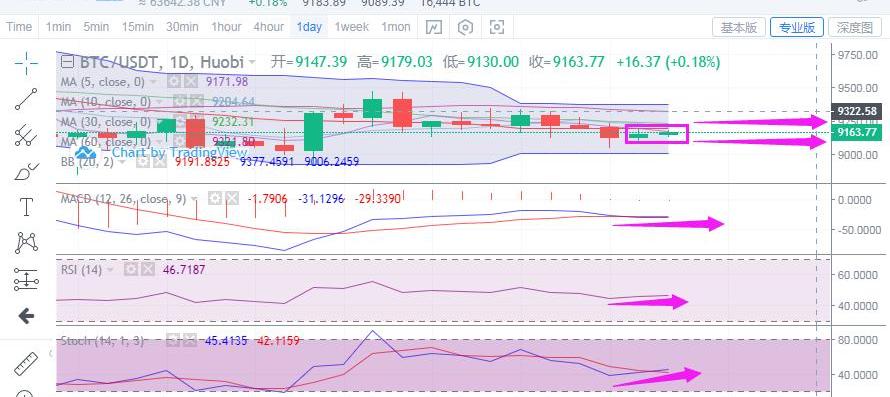
Task: Select the pattern drawing tool
Action: 27,243
